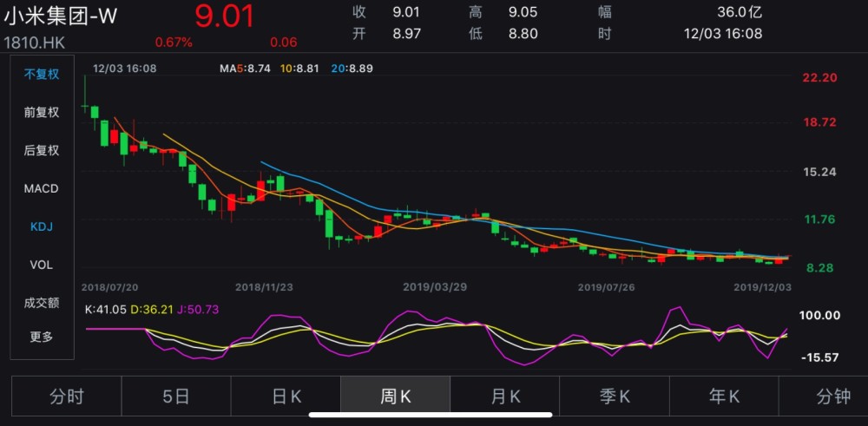Click the 20:8.89 moving average label
The height and width of the screenshot is (426, 868).
pos(352,69)
